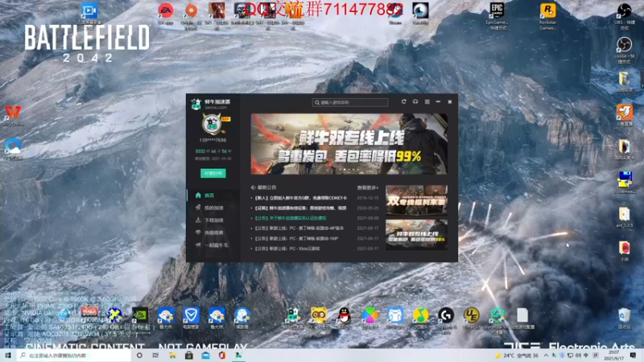Open the diamond recharge sidebar item

pos(213,232)
